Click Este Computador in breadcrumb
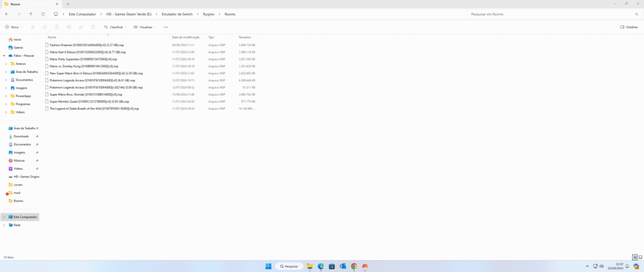Image resolution: width=644 pixels, height=272 pixels. (x=82, y=14)
